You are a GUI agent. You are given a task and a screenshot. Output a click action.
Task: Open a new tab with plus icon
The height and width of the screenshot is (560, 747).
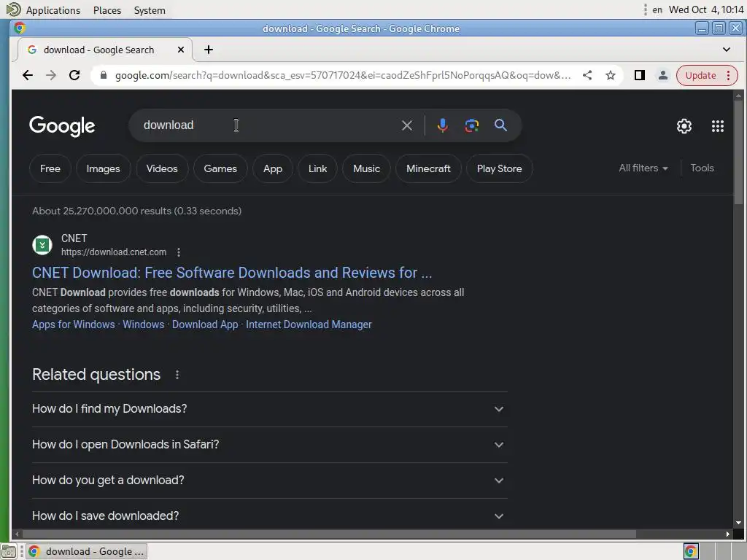[x=208, y=50]
